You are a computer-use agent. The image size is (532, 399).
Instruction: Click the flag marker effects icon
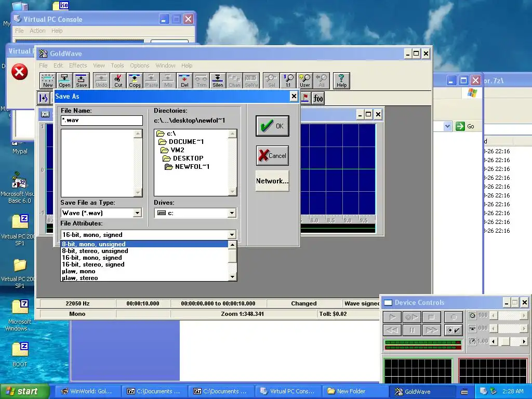coord(305,98)
